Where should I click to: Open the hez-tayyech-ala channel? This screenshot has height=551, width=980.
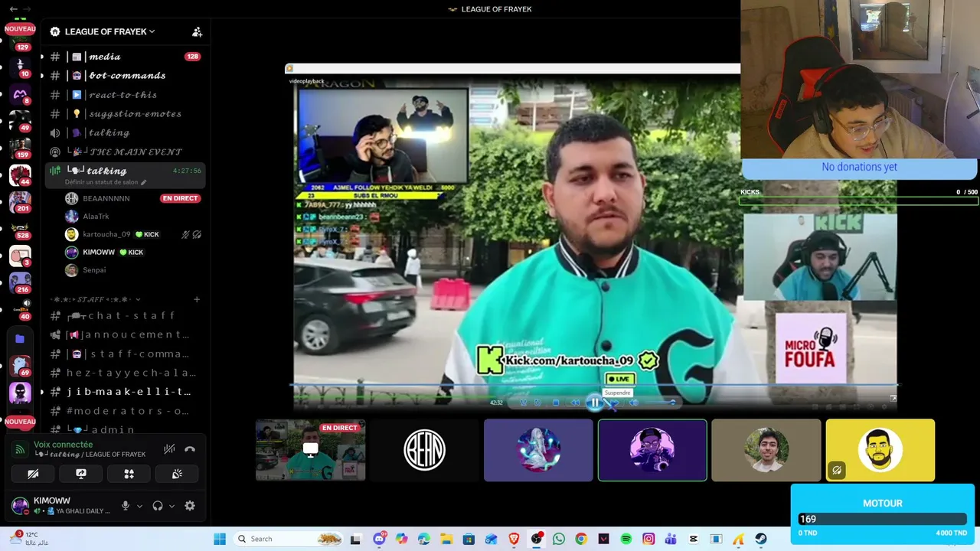[126, 373]
